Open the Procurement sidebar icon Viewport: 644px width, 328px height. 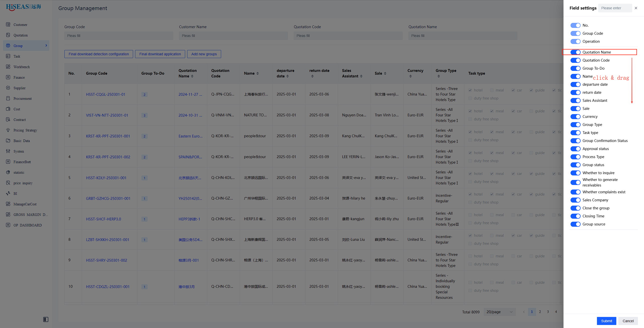click(x=8, y=98)
